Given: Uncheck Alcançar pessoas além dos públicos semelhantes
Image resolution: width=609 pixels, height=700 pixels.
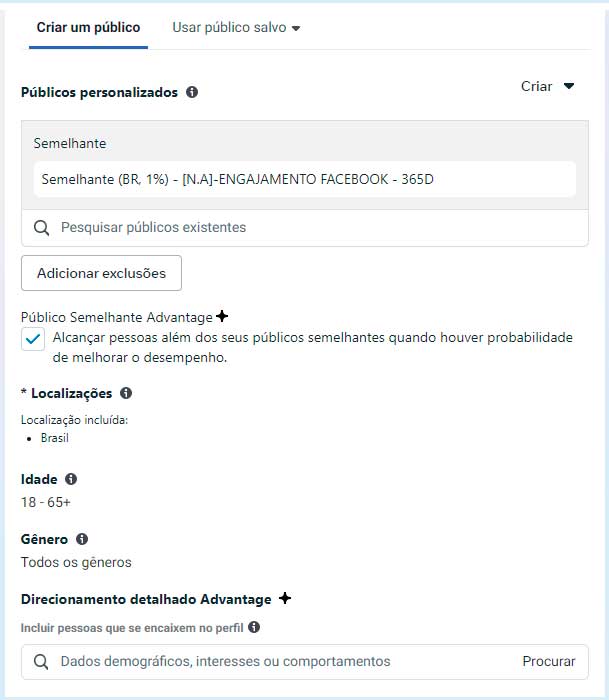Looking at the screenshot, I should click(x=33, y=339).
